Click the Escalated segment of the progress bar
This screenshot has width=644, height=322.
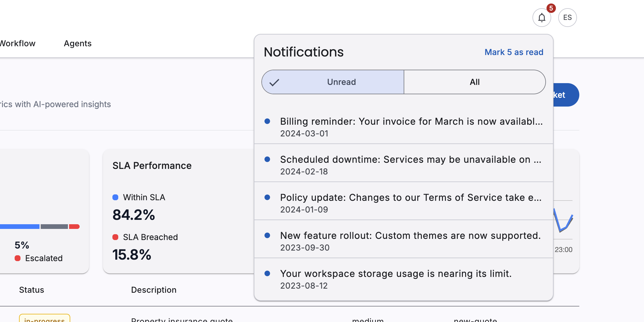click(75, 226)
